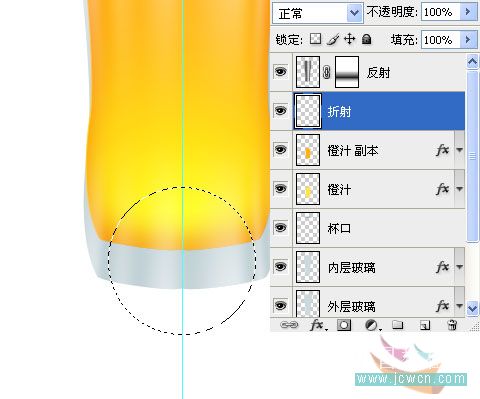This screenshot has width=480, height=399.
Task: Click fx icon on 橙汁 副本 layer
Action: click(443, 150)
